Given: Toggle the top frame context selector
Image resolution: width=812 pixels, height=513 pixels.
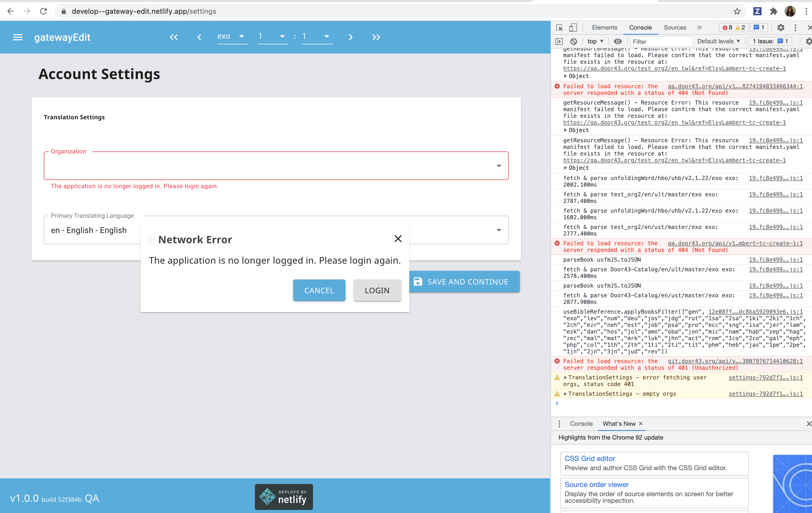Looking at the screenshot, I should pos(594,41).
